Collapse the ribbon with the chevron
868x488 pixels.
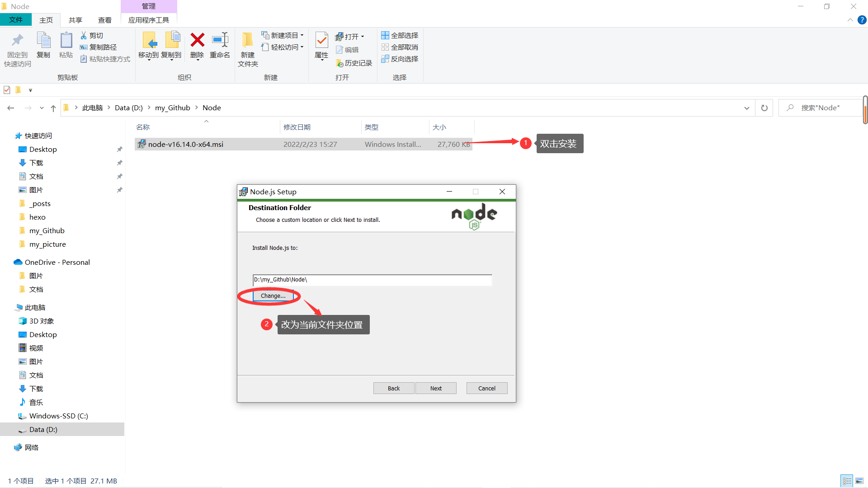pos(850,20)
